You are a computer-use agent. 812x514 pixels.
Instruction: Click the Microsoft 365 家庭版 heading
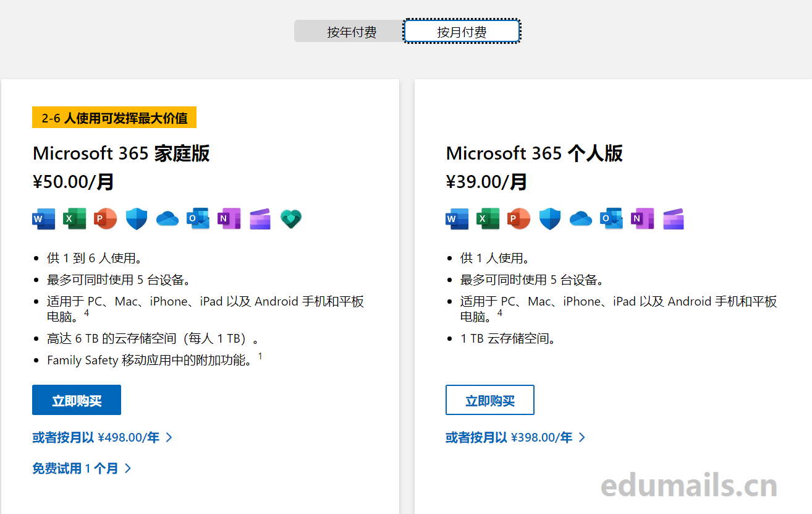tap(121, 153)
